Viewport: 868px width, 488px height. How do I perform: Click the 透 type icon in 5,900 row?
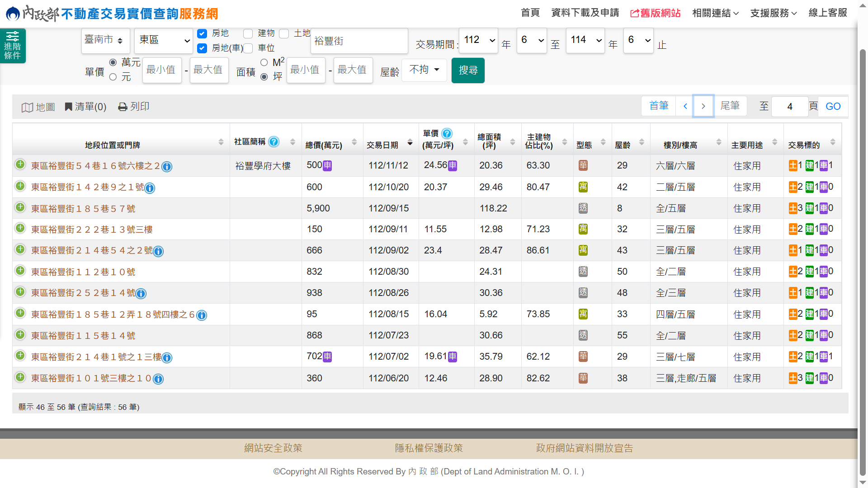(583, 208)
